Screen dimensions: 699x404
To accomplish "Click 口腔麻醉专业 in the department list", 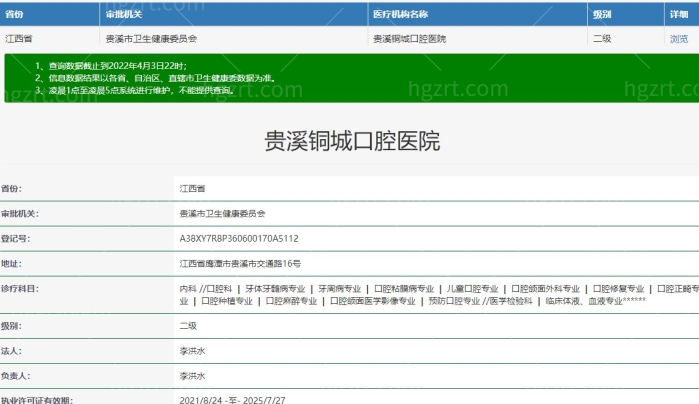I will (291, 301).
